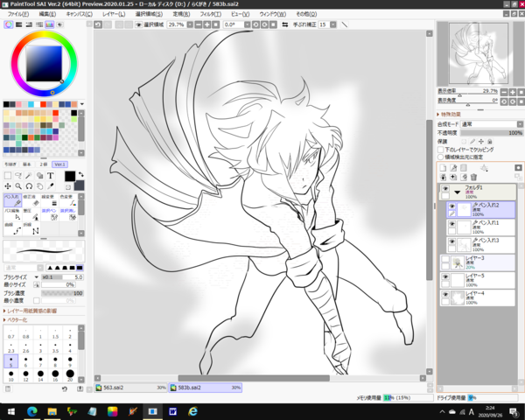The image size is (525, 420).
Task: Select the Hand pan tool
Action: coord(39,186)
